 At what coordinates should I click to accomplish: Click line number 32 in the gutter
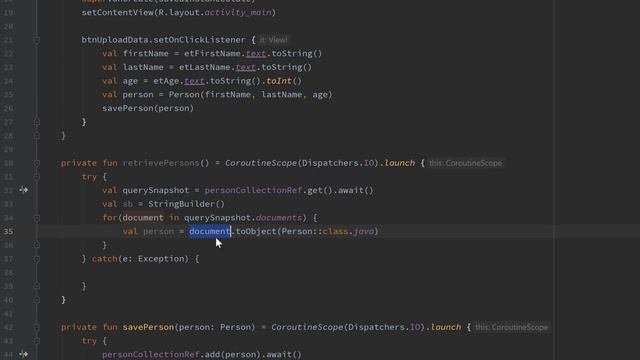pos(8,191)
